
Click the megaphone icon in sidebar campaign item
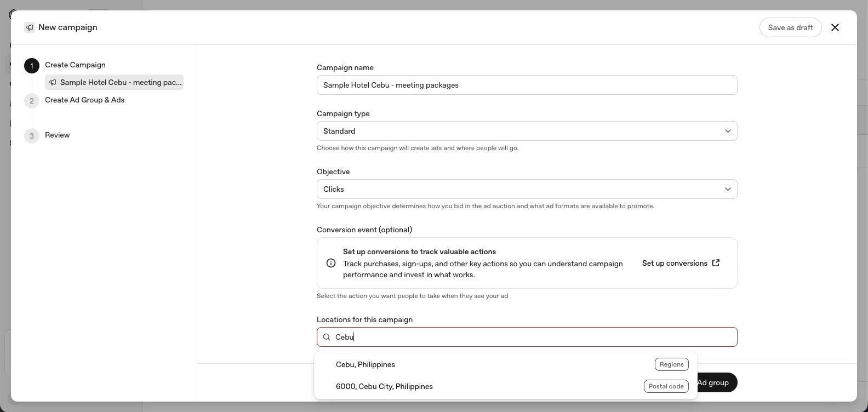coord(53,82)
